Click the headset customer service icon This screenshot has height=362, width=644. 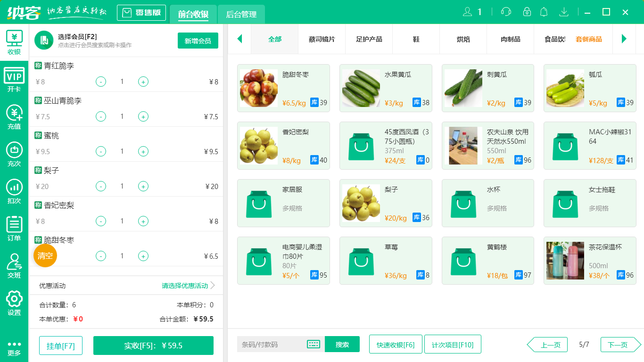505,11
